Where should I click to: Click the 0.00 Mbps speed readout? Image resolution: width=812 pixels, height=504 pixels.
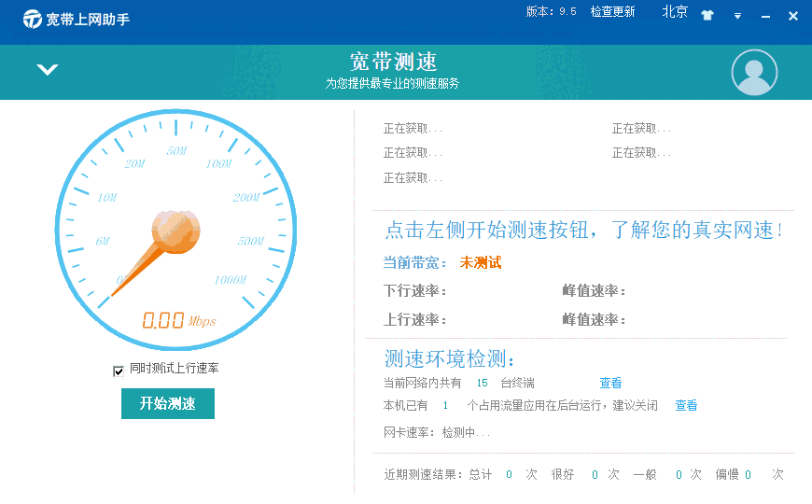tap(179, 321)
